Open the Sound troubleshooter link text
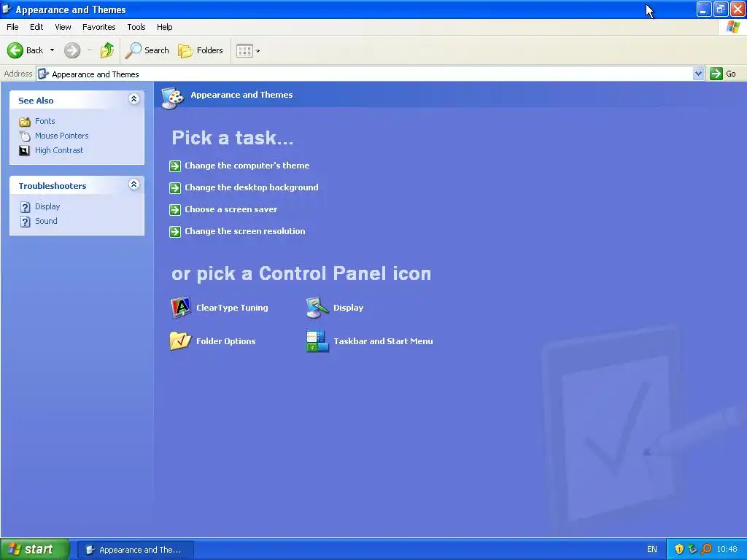 pos(46,221)
